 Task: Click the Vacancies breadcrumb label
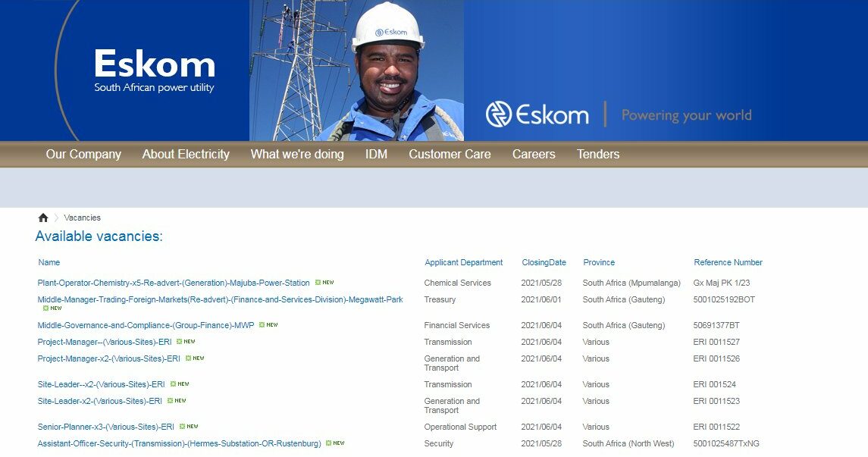click(83, 218)
